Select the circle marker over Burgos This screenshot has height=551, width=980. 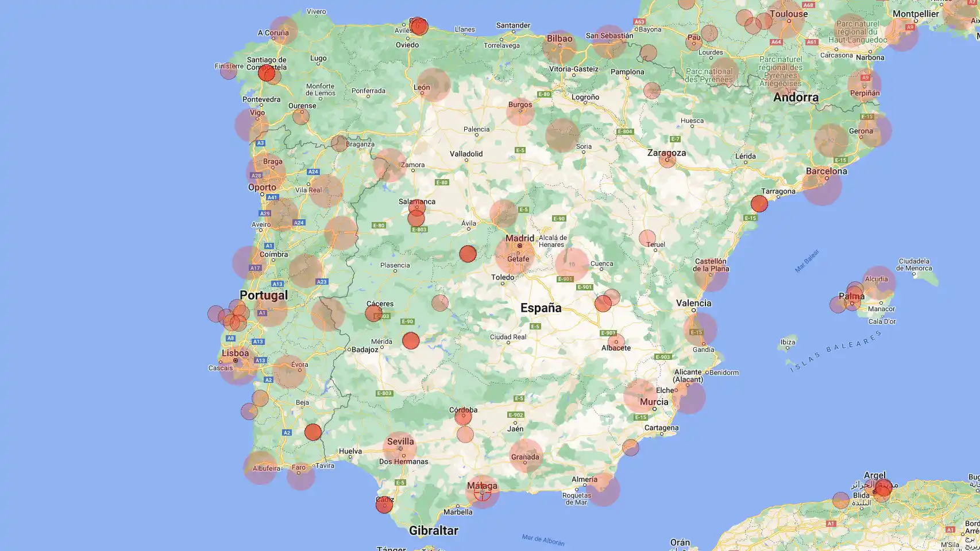pyautogui.click(x=520, y=111)
